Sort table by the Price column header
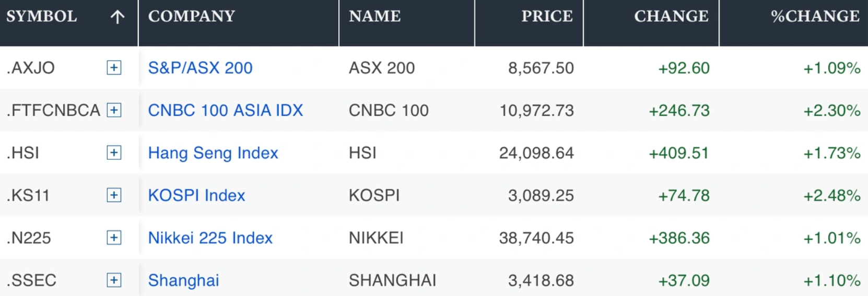Viewport: 868px width, 296px height. 546,16
